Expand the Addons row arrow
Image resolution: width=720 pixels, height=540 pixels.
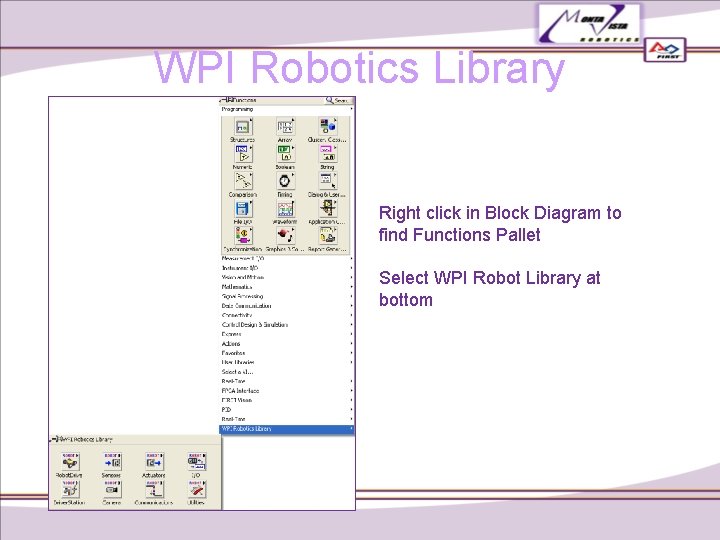(351, 343)
